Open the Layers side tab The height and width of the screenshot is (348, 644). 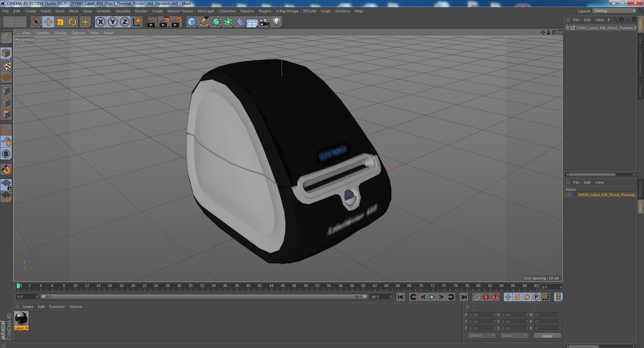(640, 207)
